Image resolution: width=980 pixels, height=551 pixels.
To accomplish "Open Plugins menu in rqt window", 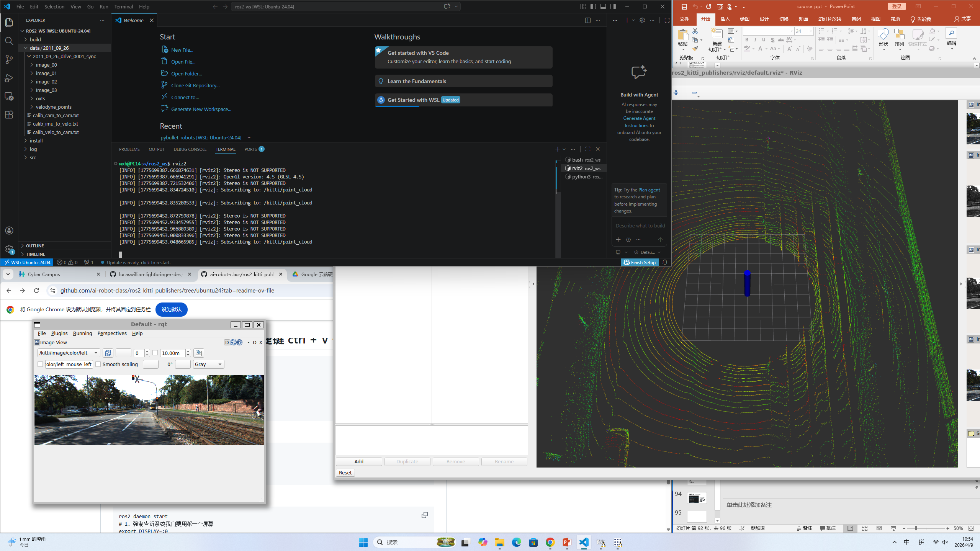I will 59,334.
